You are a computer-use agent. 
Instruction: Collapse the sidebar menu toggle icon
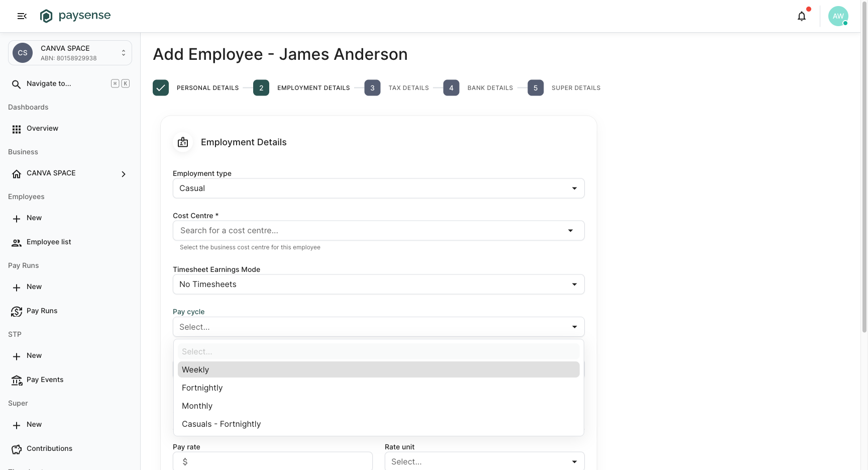[x=22, y=16]
